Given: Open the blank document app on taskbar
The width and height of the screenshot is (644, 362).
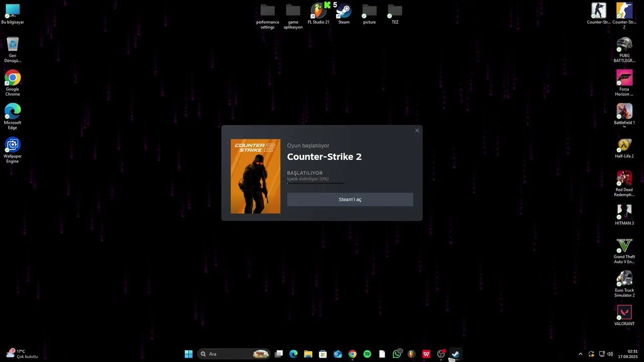Looking at the screenshot, I should tap(382, 354).
